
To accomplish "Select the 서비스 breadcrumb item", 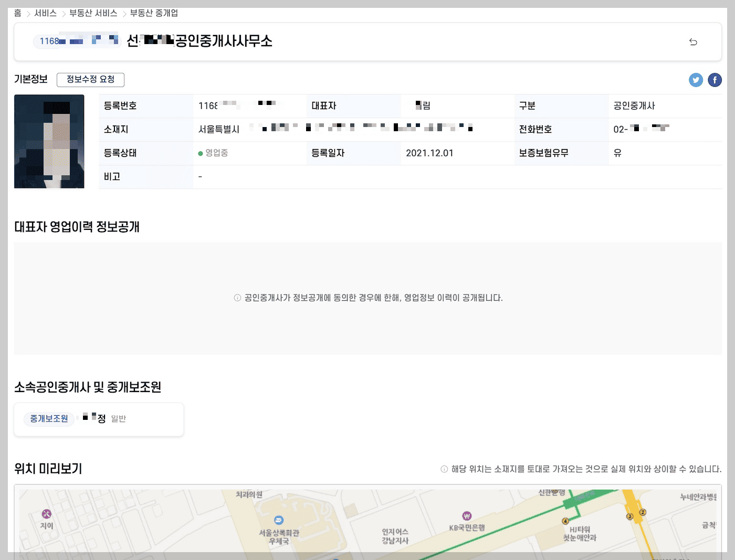I will click(x=45, y=13).
